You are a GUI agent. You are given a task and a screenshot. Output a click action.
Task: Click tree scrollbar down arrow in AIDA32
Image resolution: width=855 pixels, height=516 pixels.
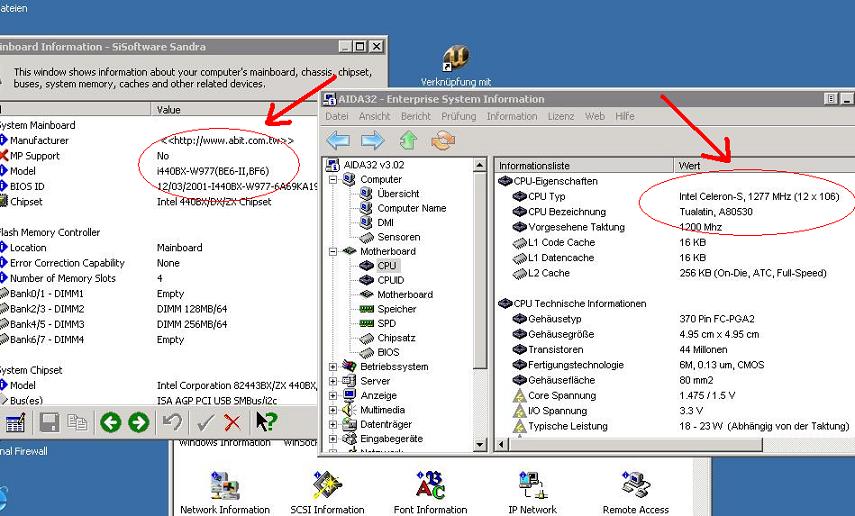[479, 445]
